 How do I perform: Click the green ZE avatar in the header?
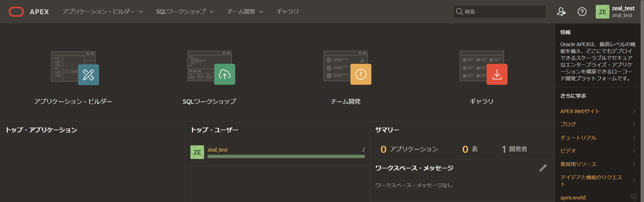tap(602, 12)
